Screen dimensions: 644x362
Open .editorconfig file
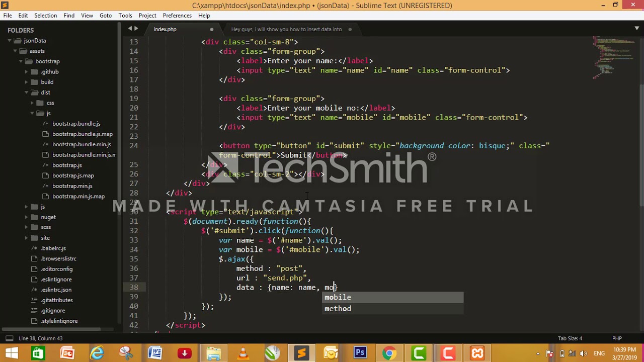coord(57,269)
